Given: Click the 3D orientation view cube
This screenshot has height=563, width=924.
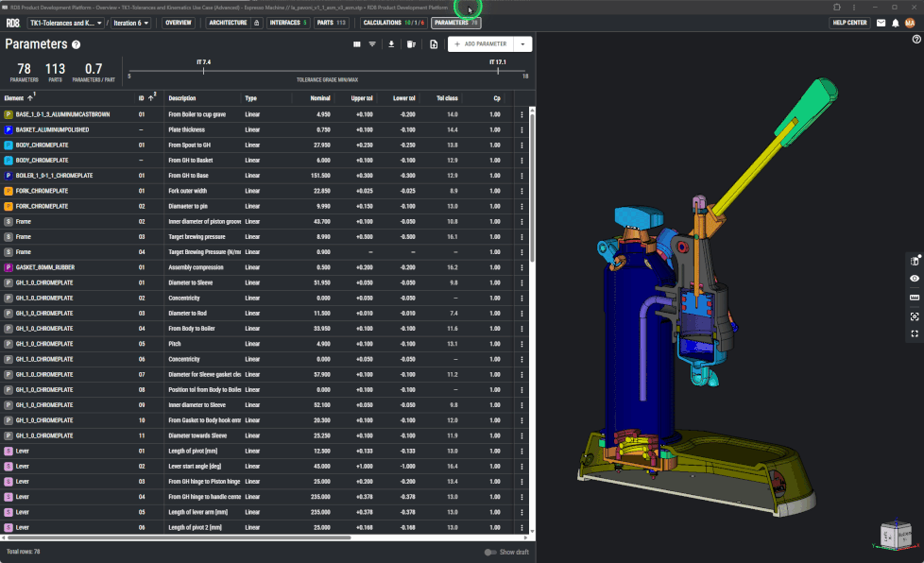Looking at the screenshot, I should 897,536.
